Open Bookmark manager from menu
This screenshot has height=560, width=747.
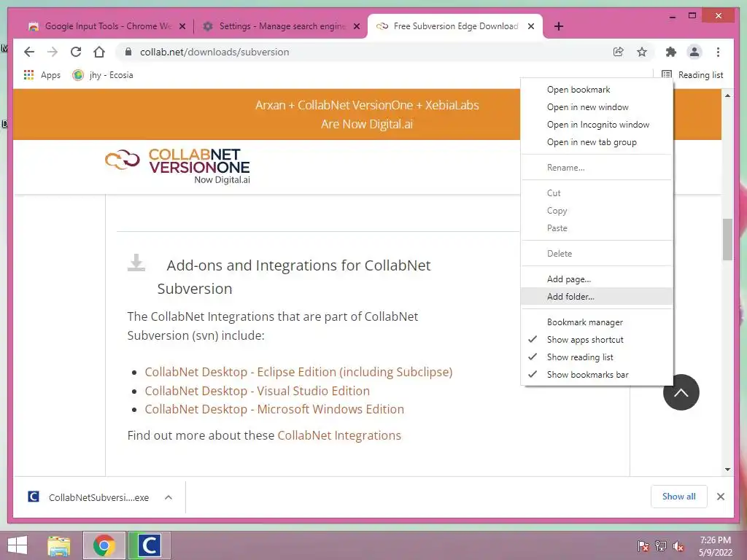click(x=597, y=322)
